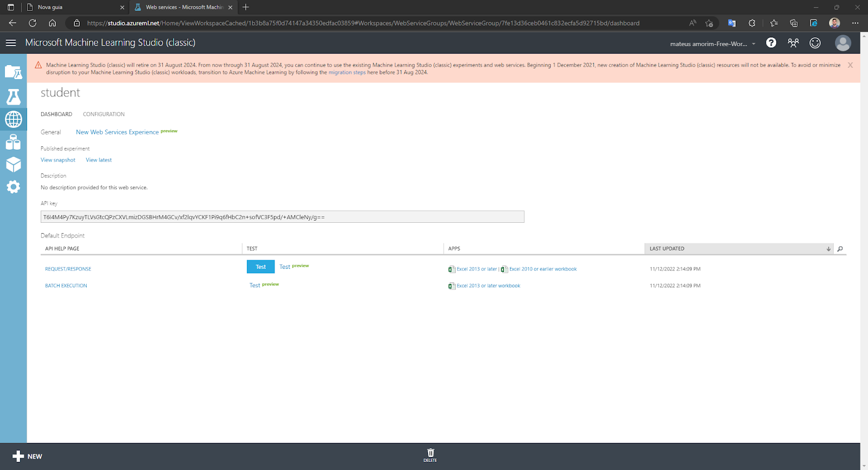Switch to Nova guia browser tab
This screenshot has height=470, width=868.
pos(76,7)
